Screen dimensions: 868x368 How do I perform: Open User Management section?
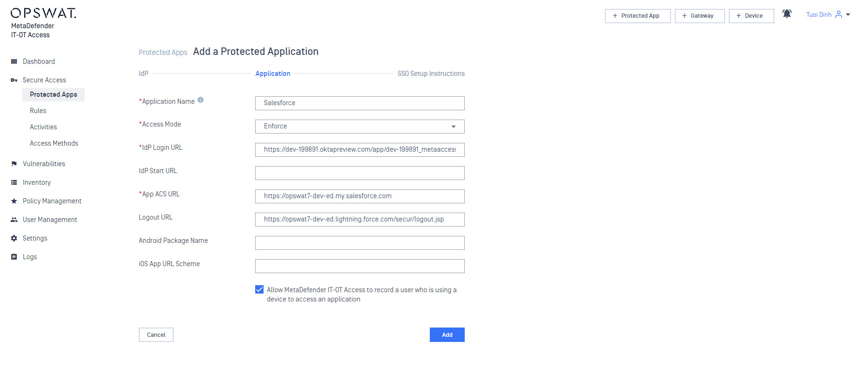click(50, 220)
